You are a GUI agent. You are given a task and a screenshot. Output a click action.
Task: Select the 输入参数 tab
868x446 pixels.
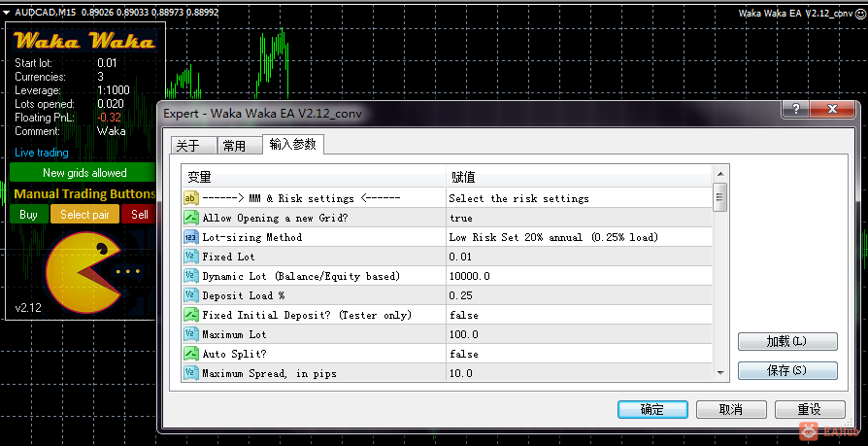[x=293, y=145]
